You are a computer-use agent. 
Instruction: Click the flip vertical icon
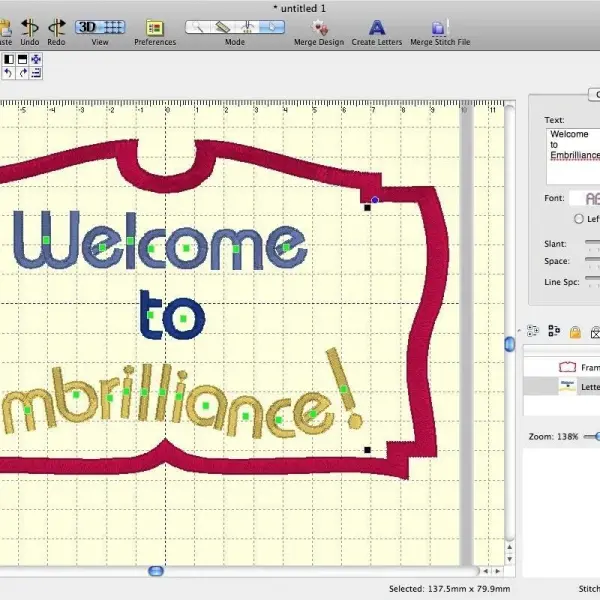(x=22, y=59)
